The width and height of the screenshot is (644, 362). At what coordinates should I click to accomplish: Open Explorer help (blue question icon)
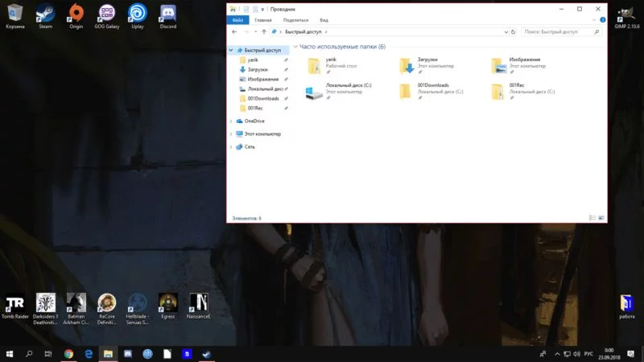[x=602, y=19]
